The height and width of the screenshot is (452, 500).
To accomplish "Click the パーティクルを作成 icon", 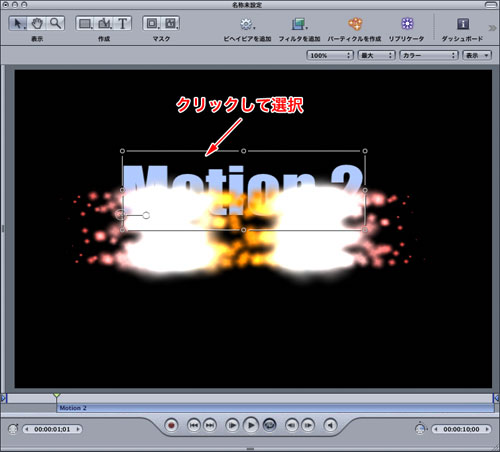I will tap(355, 24).
